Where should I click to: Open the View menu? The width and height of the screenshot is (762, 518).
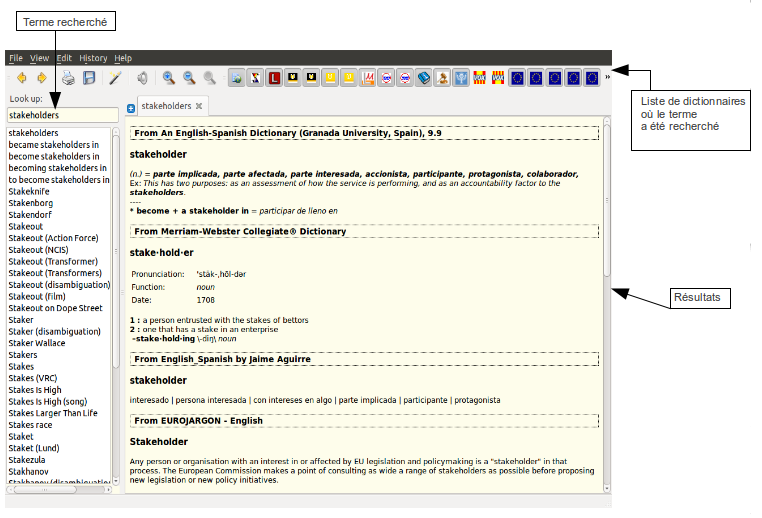click(x=39, y=58)
